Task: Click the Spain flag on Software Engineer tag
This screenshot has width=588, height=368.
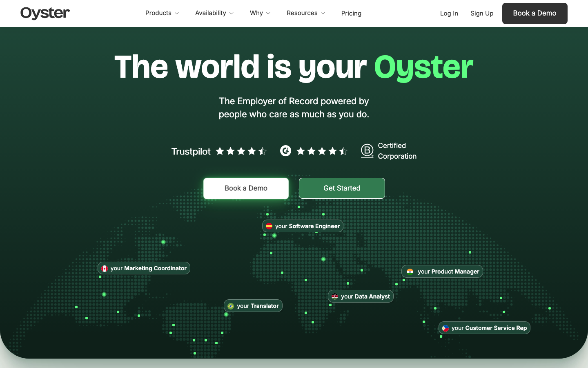Action: click(x=269, y=226)
